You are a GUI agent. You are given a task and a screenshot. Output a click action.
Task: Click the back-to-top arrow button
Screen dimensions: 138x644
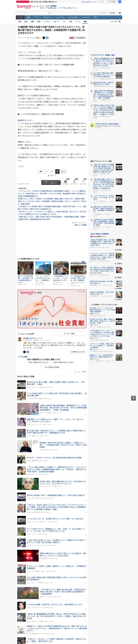pyautogui.click(x=134, y=398)
